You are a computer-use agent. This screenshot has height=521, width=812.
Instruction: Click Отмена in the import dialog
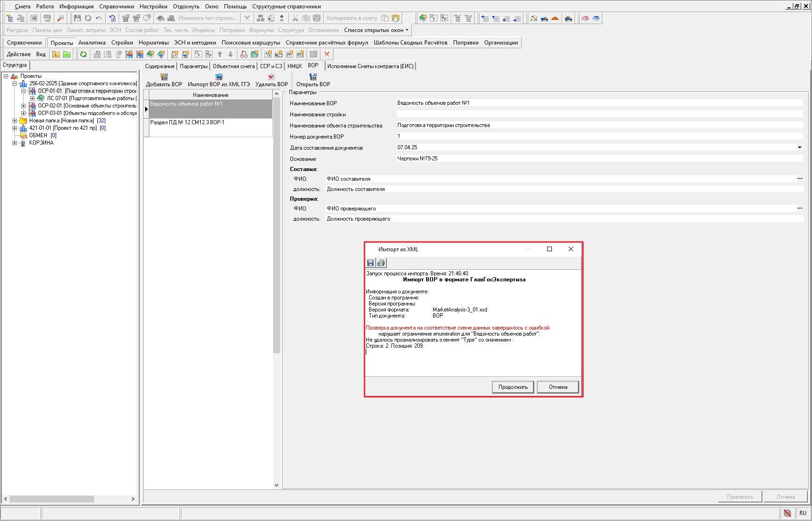(558, 387)
